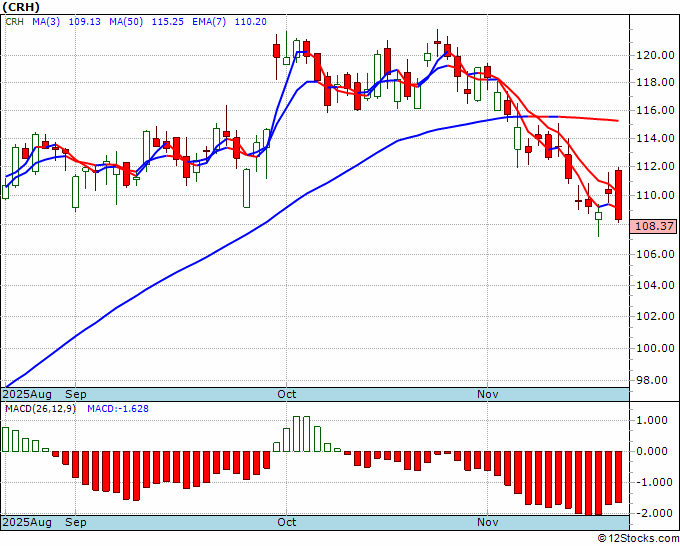Screen dimensions: 680x546
Task: Click the 106.00 price axis label
Action: [x=656, y=254]
